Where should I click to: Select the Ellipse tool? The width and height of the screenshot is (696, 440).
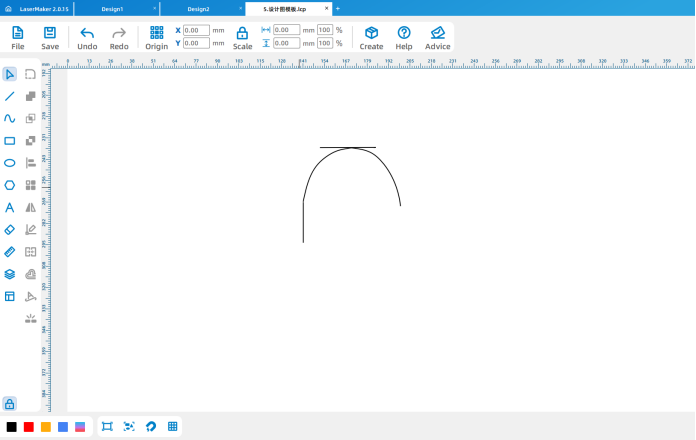pos(10,163)
